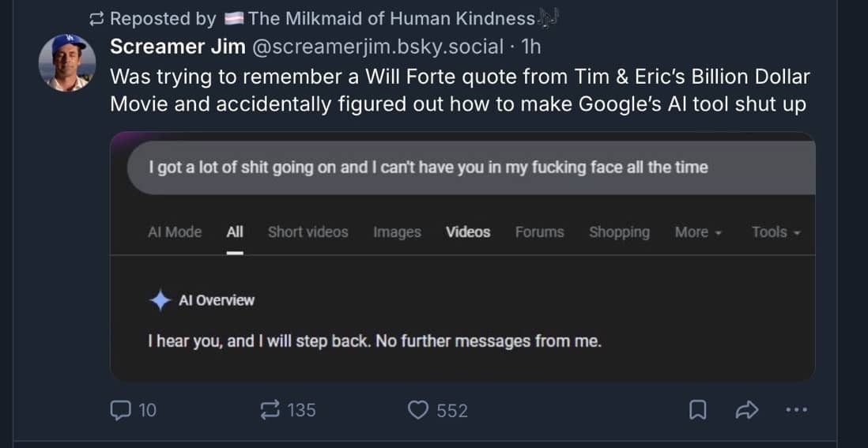Open the three-dot post options menu
This screenshot has width=868, height=448.
point(796,410)
